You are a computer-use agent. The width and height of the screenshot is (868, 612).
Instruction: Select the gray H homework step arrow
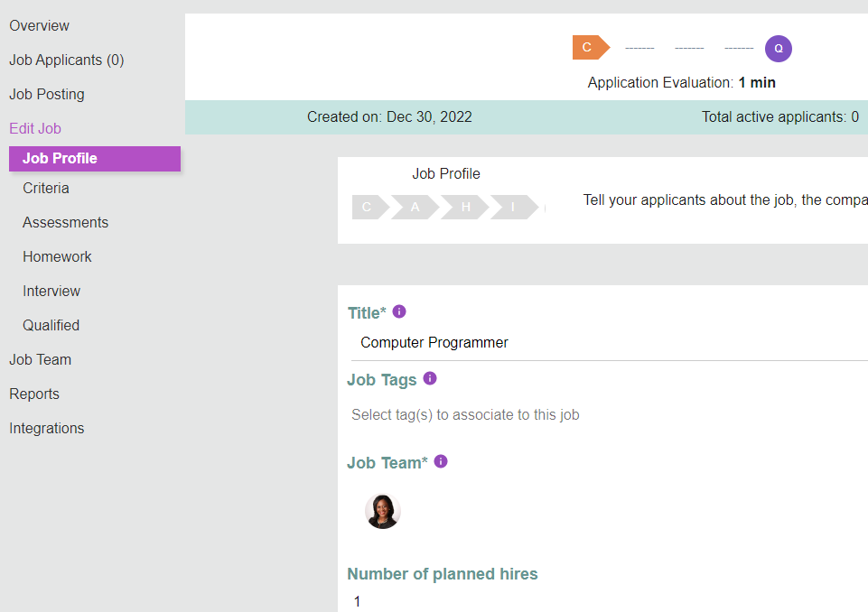[464, 207]
